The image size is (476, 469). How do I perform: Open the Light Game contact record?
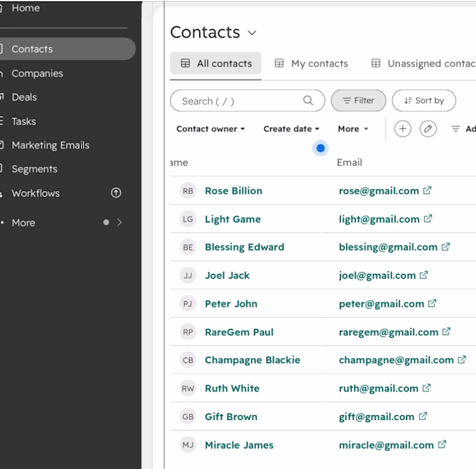coord(233,219)
